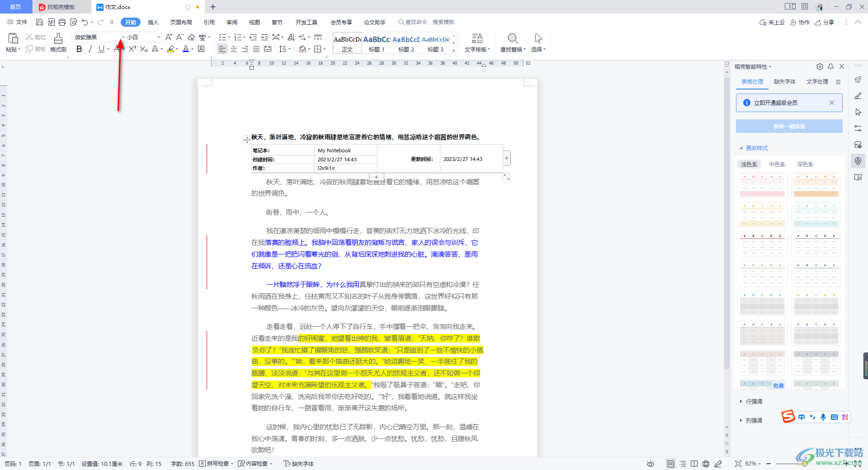Click the Save icon in quick access bar
Image resolution: width=868 pixels, height=470 pixels.
click(x=39, y=22)
